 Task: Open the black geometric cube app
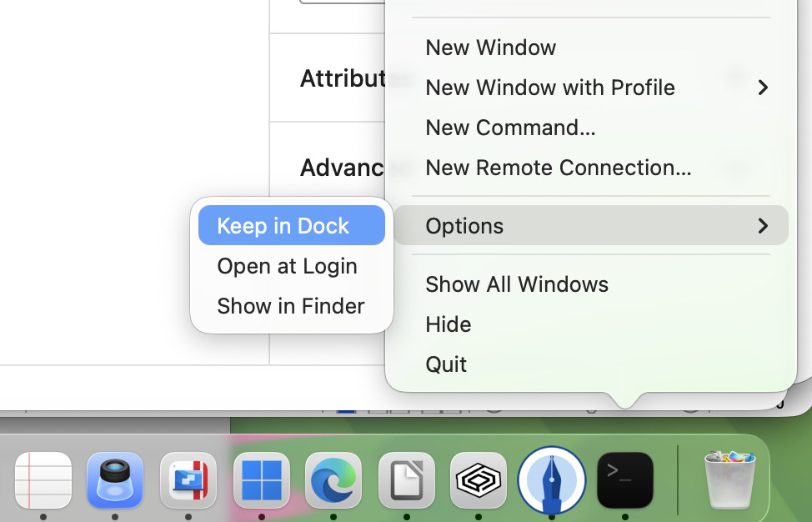pos(479,480)
